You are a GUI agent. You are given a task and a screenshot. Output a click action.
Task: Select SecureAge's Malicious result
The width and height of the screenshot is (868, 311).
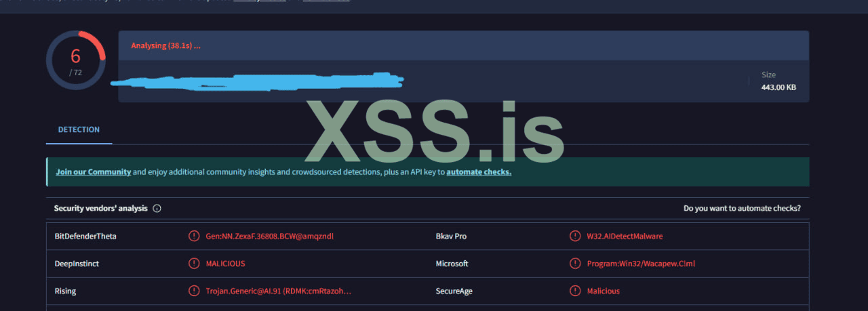604,291
